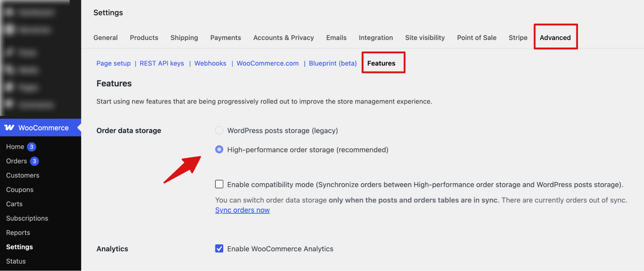Click the WooCommerce logo icon in sidebar

click(x=9, y=128)
